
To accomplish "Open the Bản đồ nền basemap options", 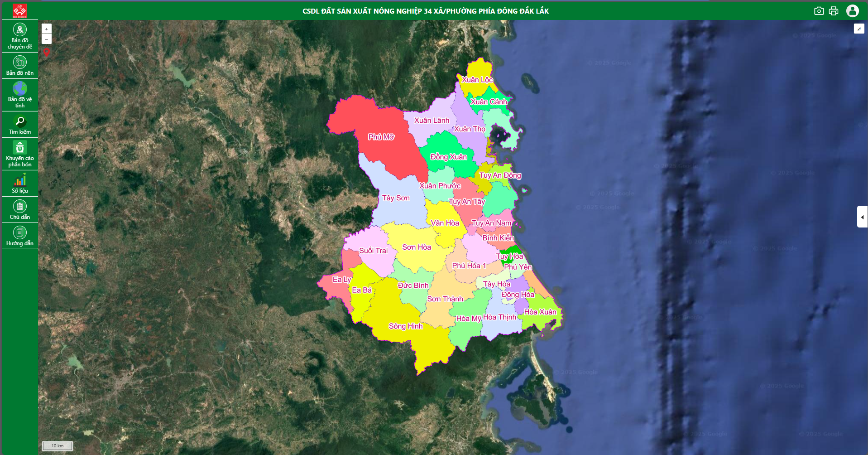I will click(x=19, y=66).
